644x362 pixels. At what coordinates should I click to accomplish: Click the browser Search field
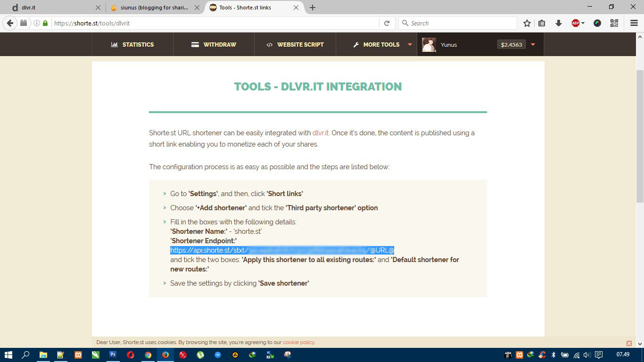point(457,23)
